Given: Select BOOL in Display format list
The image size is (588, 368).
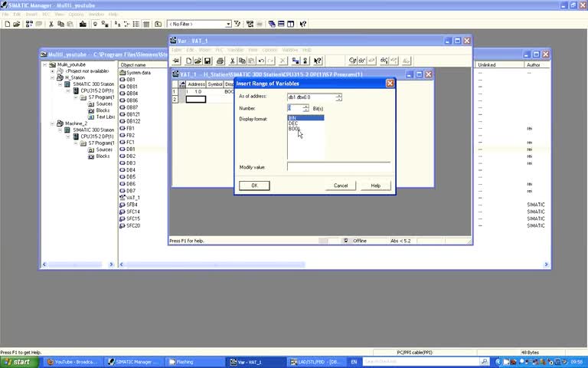Looking at the screenshot, I should 294,129.
